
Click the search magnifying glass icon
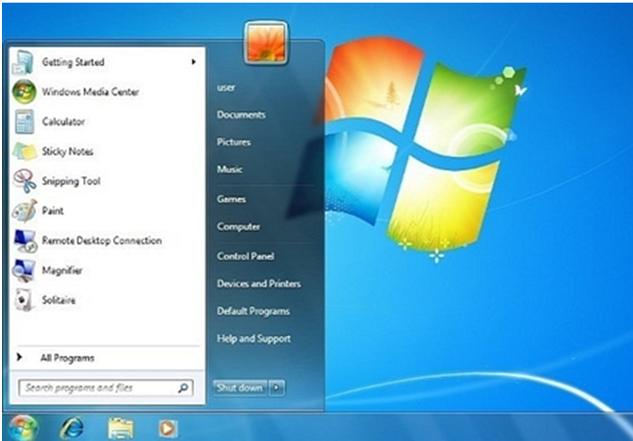pyautogui.click(x=183, y=388)
